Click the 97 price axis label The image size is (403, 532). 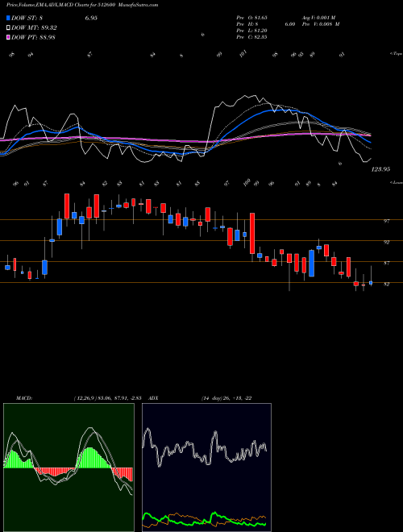[386, 221]
